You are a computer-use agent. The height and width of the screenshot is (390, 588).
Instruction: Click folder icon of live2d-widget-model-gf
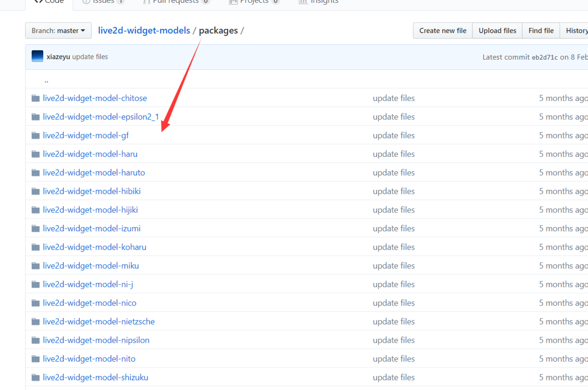(36, 136)
